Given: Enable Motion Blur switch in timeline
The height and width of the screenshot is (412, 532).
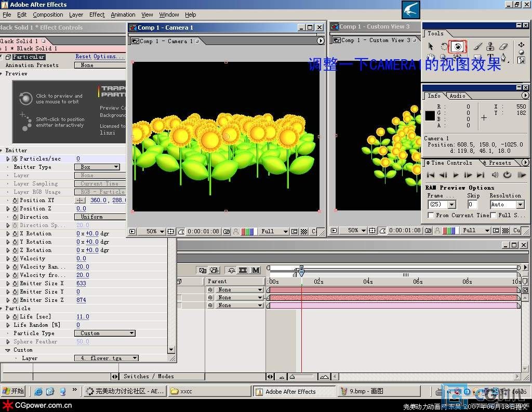Looking at the screenshot, I should [256, 270].
